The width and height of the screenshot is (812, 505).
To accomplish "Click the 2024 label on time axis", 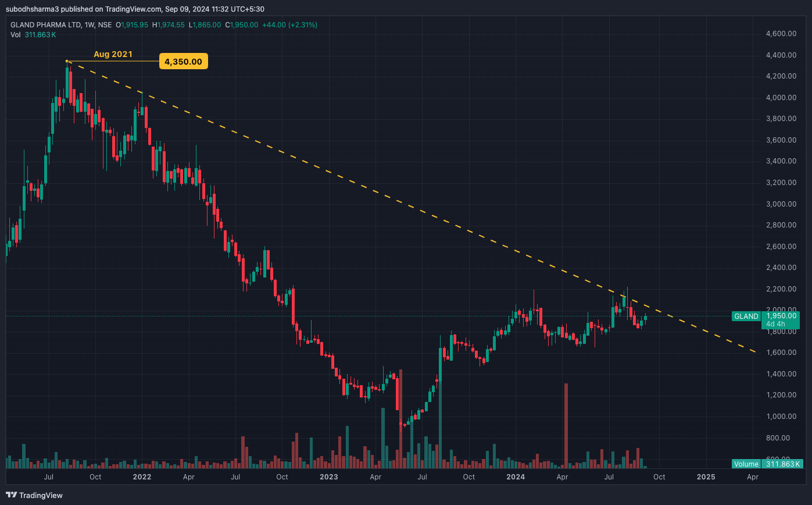I will [x=516, y=477].
